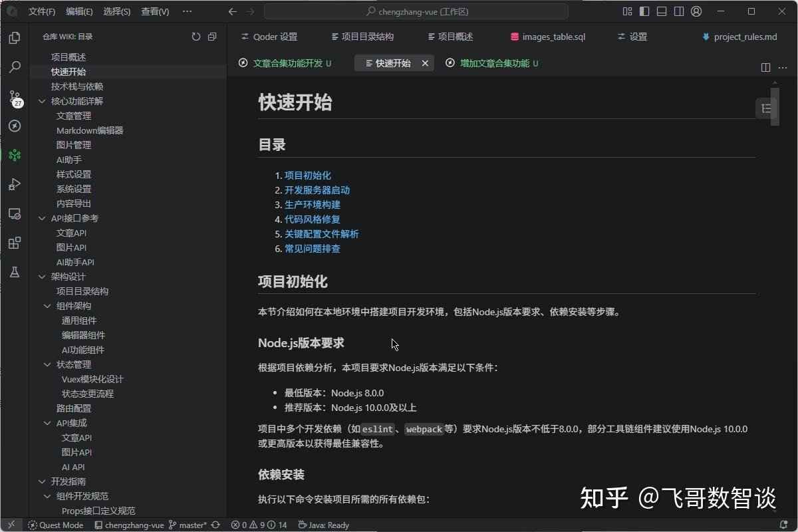Open the Explorer view in the activity bar

(x=15, y=39)
